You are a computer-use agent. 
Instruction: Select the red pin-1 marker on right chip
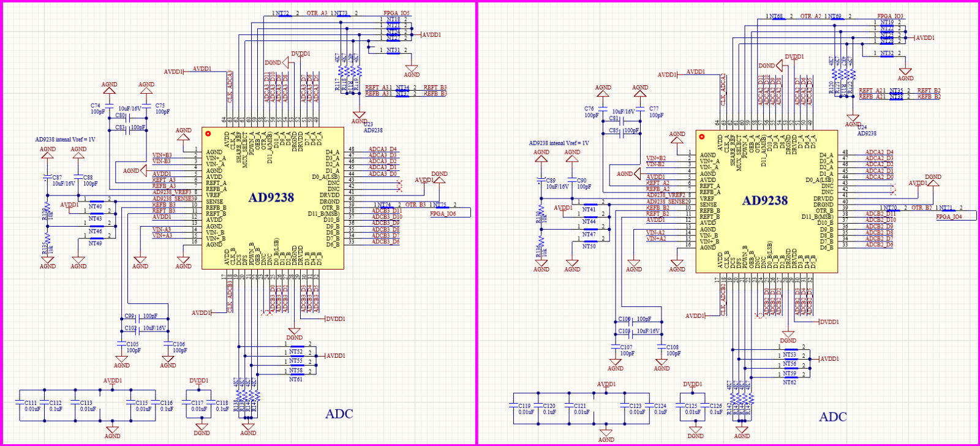click(x=701, y=137)
